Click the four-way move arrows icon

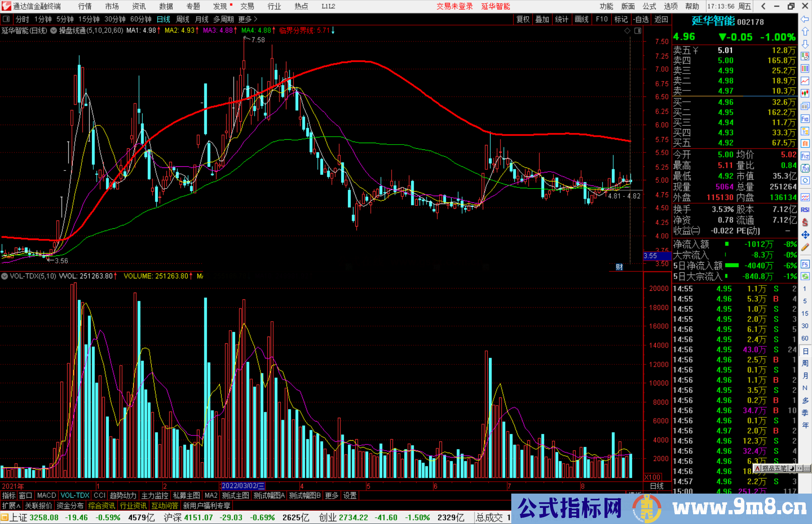805,235
